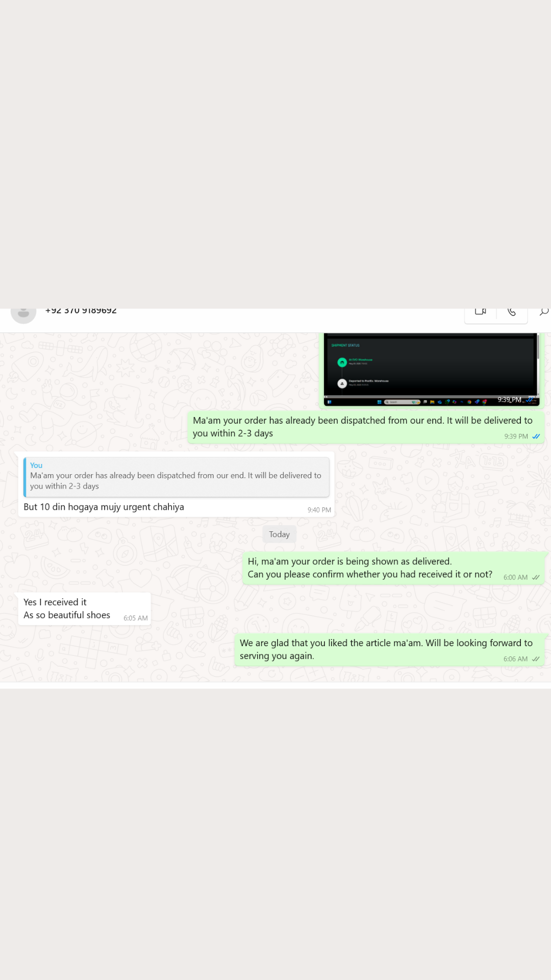This screenshot has width=551, height=980.
Task: Click the blue read ticks at 9:39 PM text
Action: [536, 436]
